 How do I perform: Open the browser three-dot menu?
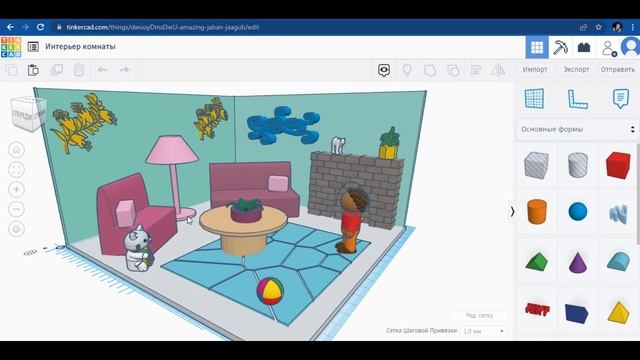tap(633, 27)
